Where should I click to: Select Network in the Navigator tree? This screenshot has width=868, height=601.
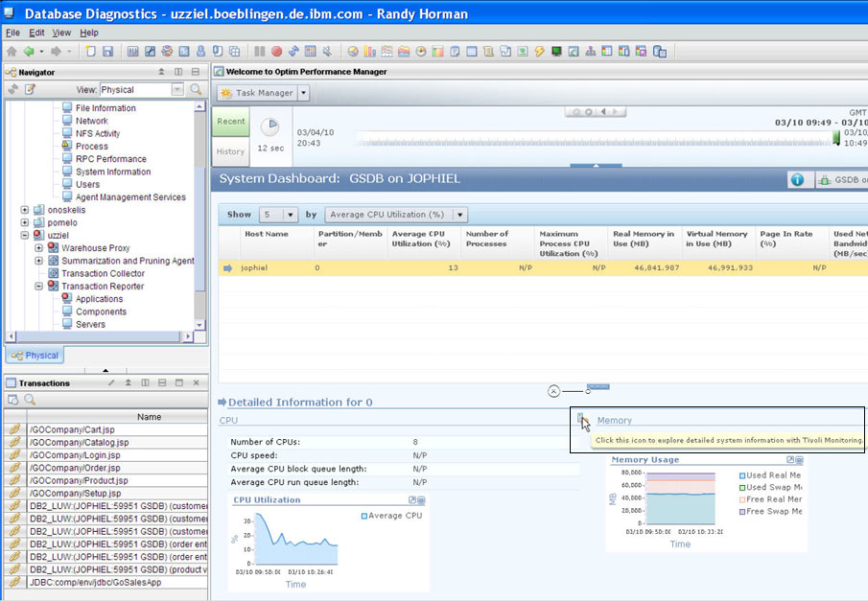click(x=92, y=121)
